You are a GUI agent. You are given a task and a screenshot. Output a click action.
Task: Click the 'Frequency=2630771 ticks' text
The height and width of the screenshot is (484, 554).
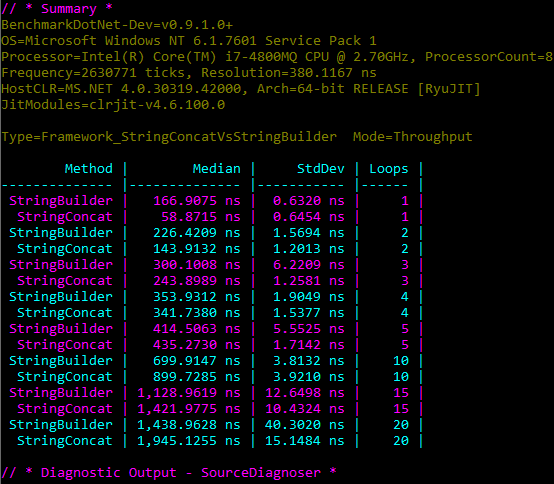[96, 73]
